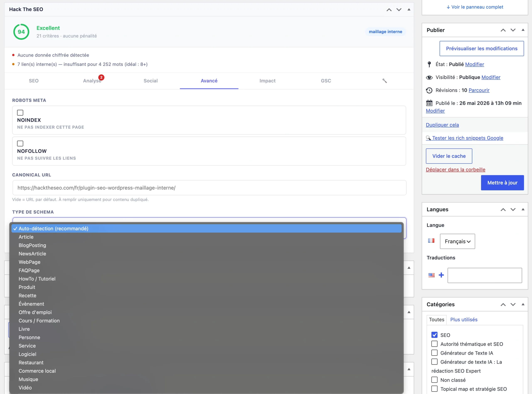Check Générateur de texte IA rédaction Expert
This screenshot has height=394, width=532.
click(434, 362)
